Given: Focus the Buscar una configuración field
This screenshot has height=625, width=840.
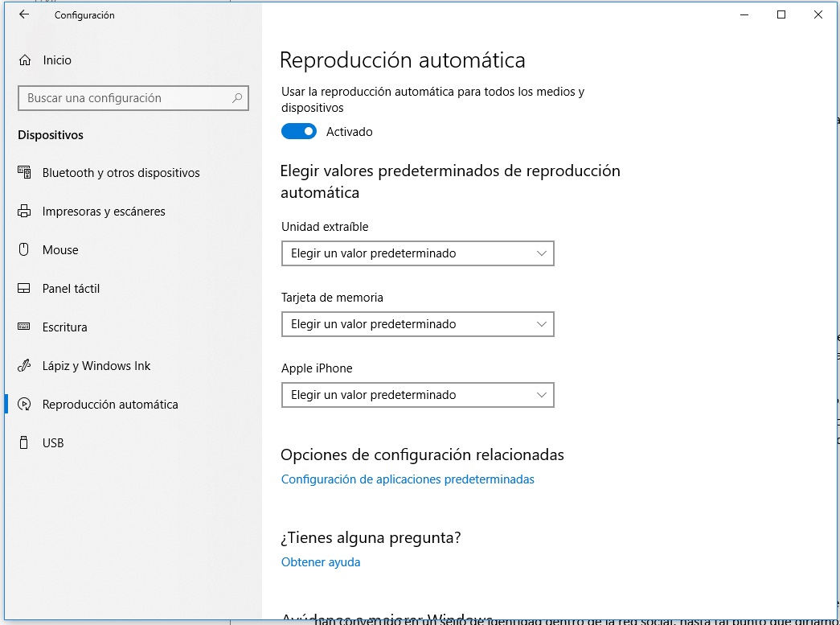Looking at the screenshot, I should coord(125,98).
